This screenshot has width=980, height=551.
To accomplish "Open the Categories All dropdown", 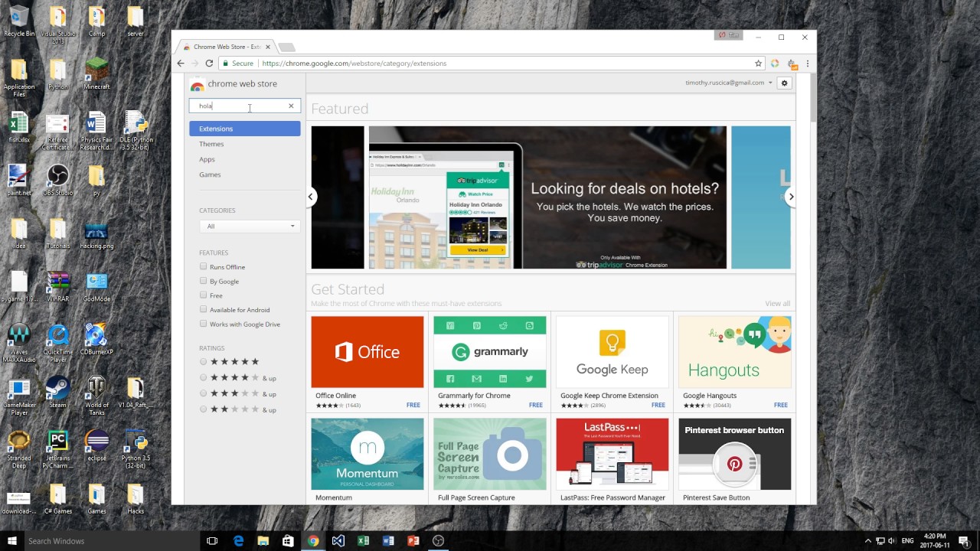I will tap(250, 227).
